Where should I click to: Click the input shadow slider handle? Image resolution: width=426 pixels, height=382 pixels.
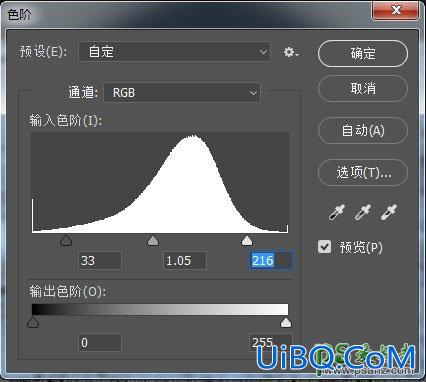(x=66, y=240)
